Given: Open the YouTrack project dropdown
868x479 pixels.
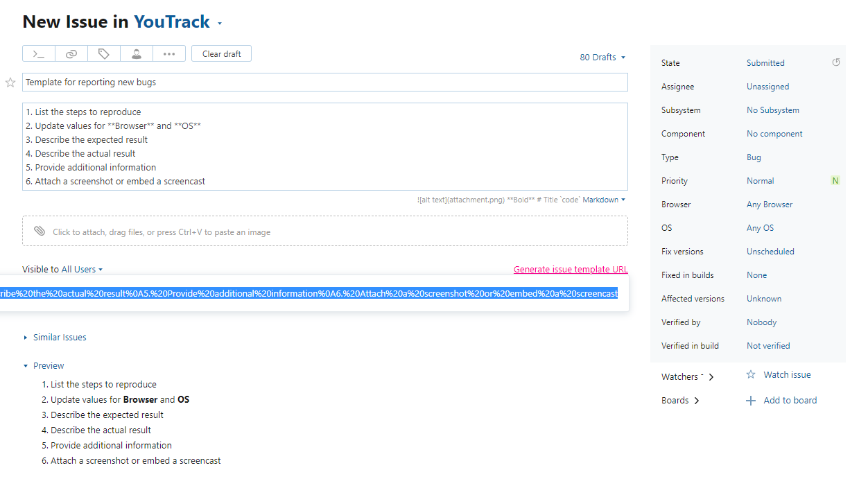Looking at the screenshot, I should [177, 22].
